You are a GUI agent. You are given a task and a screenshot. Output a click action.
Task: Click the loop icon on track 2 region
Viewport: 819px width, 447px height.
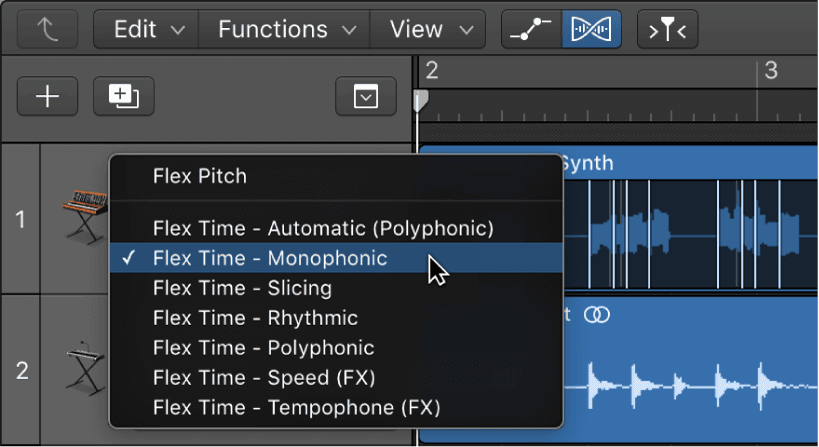point(596,315)
